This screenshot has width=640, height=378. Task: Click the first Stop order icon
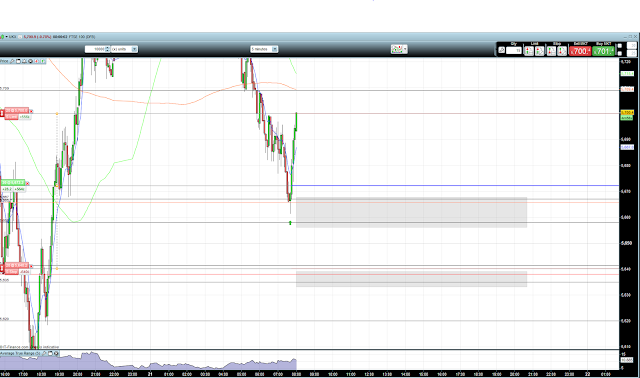[551, 51]
